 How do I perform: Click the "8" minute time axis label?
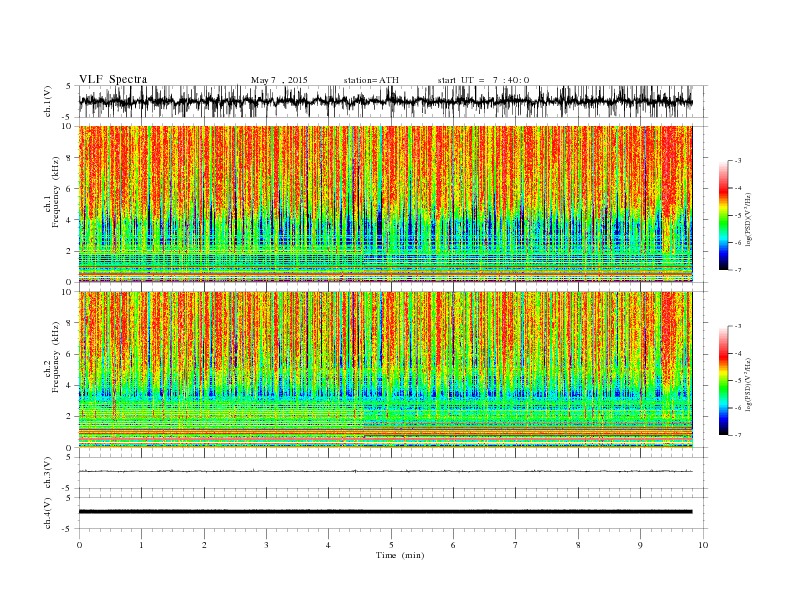pyautogui.click(x=578, y=545)
